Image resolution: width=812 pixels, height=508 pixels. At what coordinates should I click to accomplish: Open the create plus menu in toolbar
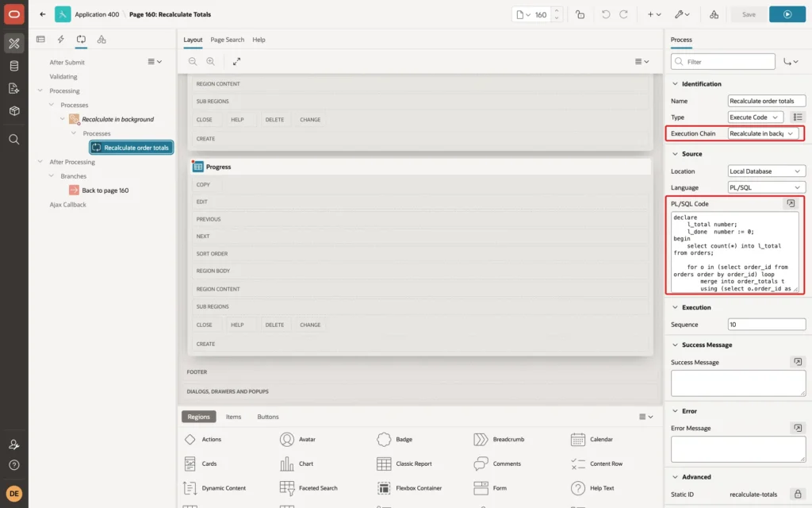tap(654, 14)
